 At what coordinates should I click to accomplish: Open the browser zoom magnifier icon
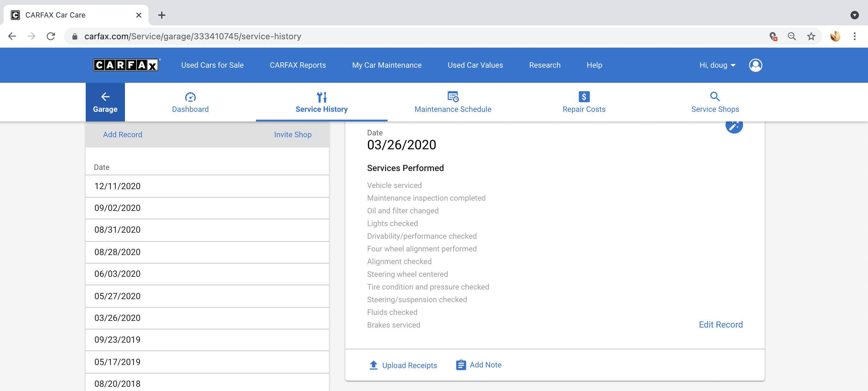(792, 36)
